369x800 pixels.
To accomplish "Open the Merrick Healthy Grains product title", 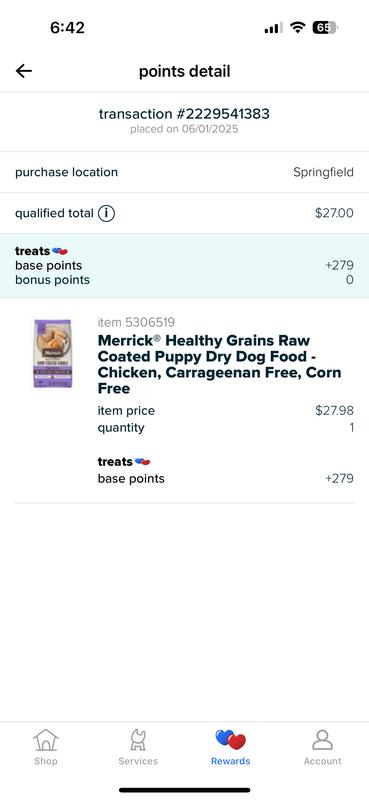I will (219, 364).
